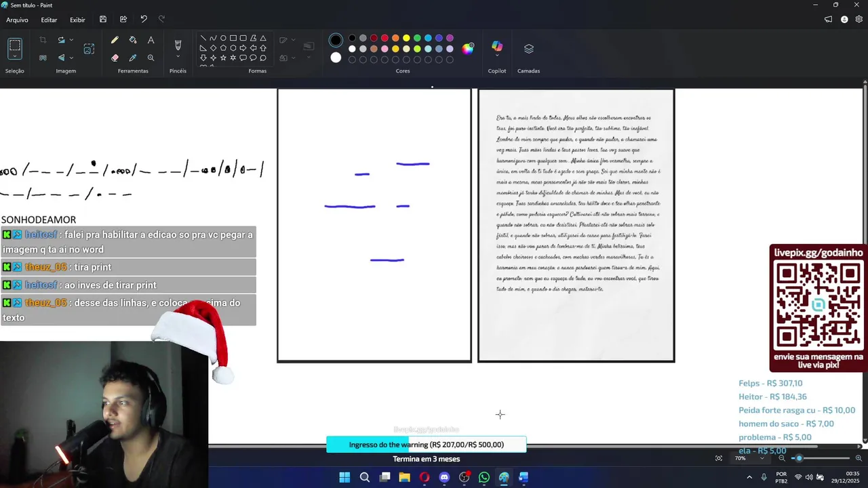
Task: Select the Crop tool
Action: click(x=43, y=41)
